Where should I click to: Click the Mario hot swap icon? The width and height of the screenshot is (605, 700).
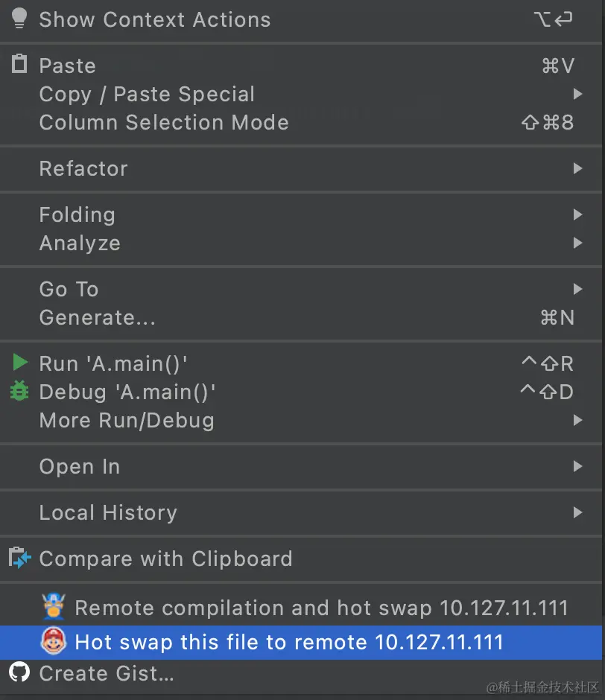click(54, 641)
